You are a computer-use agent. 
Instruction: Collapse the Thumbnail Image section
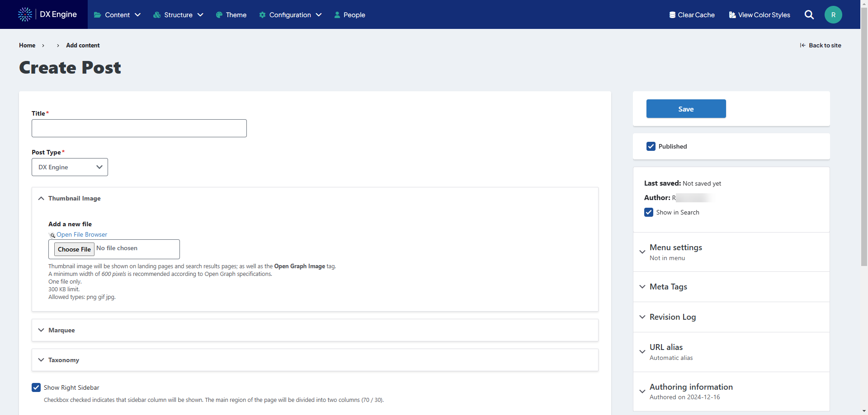pyautogui.click(x=41, y=198)
